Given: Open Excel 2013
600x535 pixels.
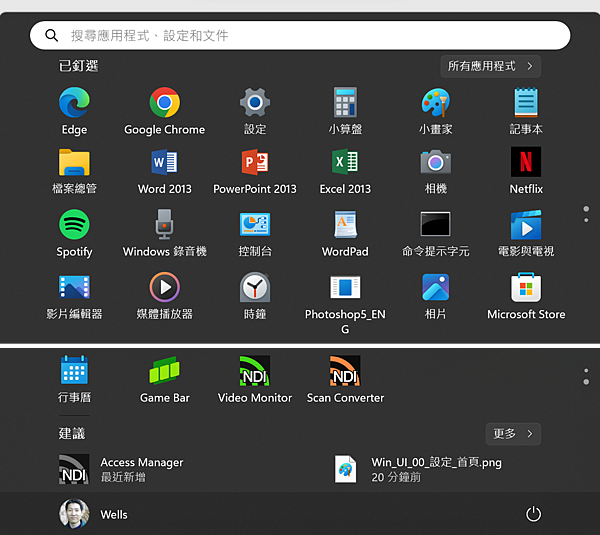Looking at the screenshot, I should click(x=345, y=171).
